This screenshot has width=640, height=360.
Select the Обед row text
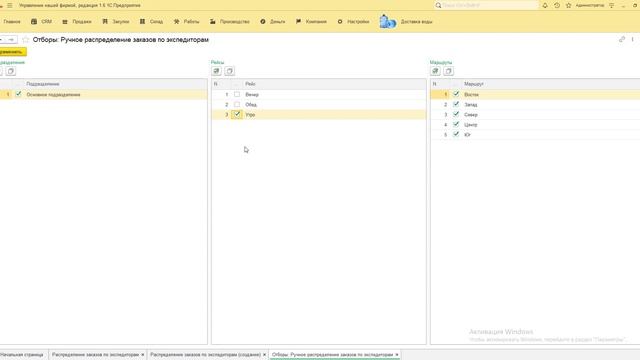(251, 104)
